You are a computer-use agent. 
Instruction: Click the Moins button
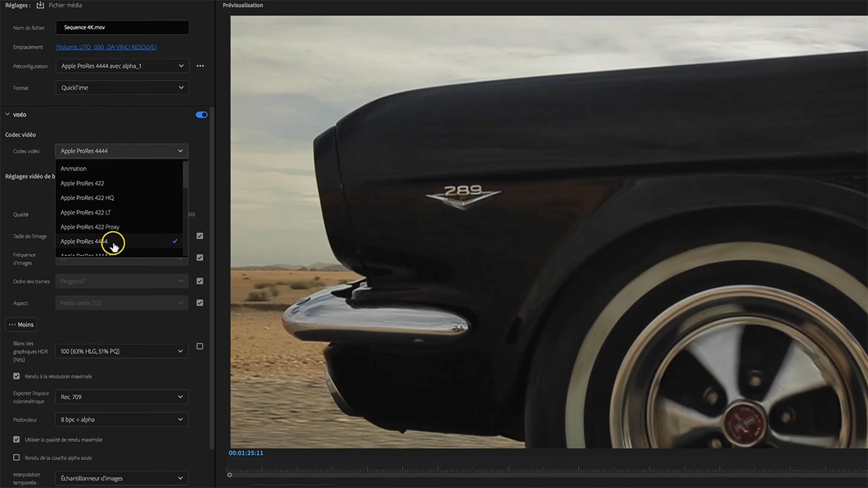coord(21,324)
